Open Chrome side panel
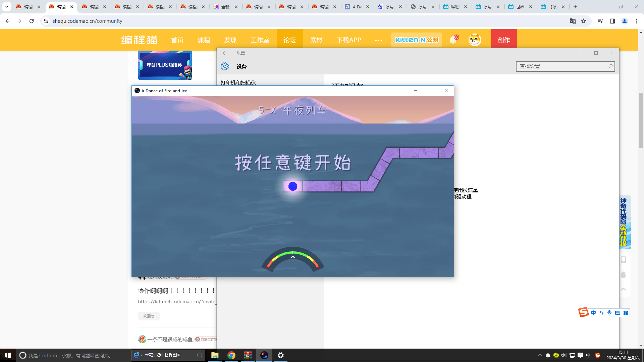The image size is (644, 362). (x=612, y=21)
